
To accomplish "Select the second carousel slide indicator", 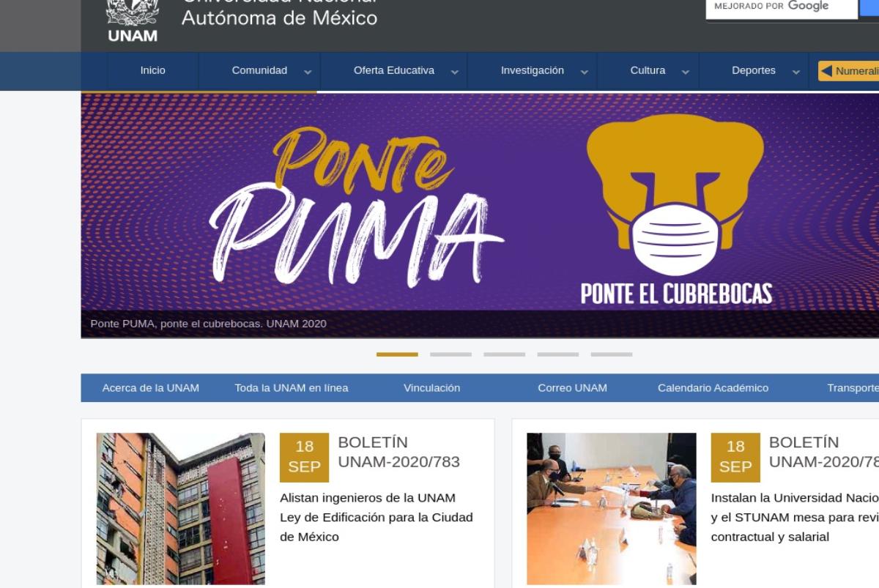I will tap(450, 354).
